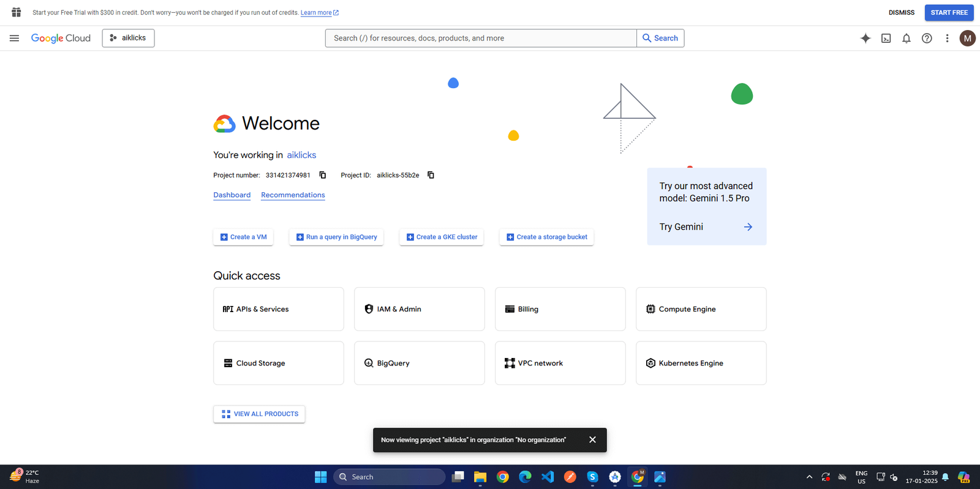Open the notifications bell

[907, 38]
